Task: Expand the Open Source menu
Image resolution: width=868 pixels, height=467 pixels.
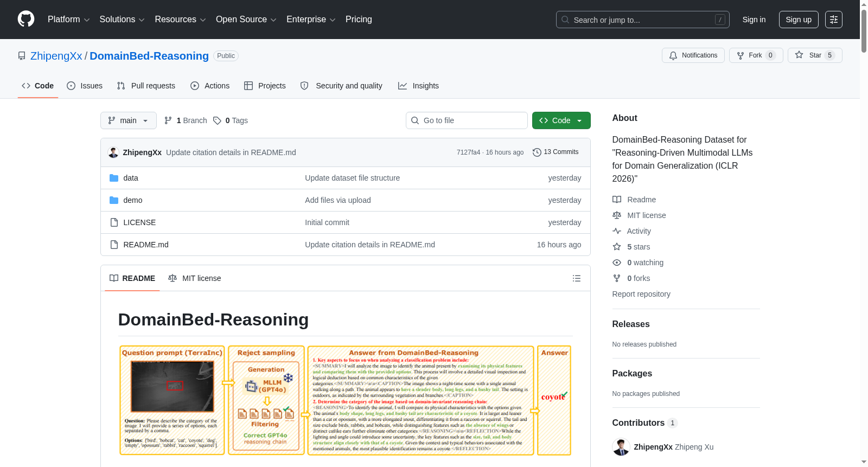Action: (x=246, y=20)
